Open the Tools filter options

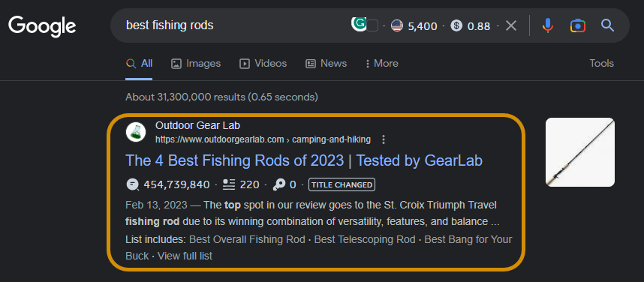point(602,63)
